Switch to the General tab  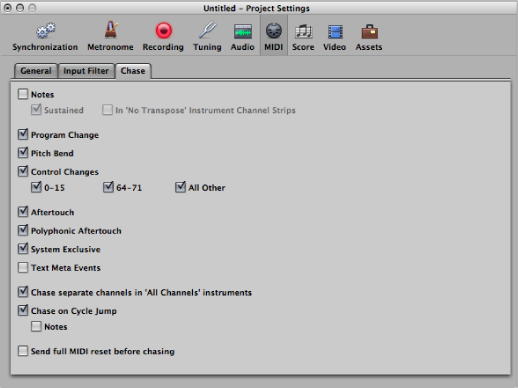click(36, 71)
